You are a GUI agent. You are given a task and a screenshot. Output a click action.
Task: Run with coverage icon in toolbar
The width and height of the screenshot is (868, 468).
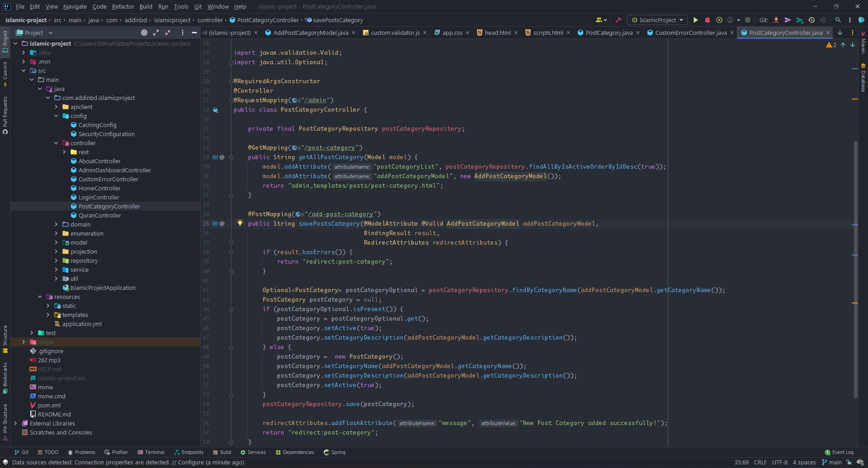point(719,20)
